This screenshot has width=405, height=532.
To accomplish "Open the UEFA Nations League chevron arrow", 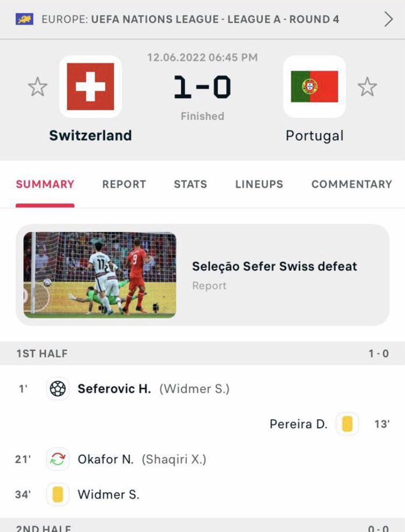I will tap(388, 19).
